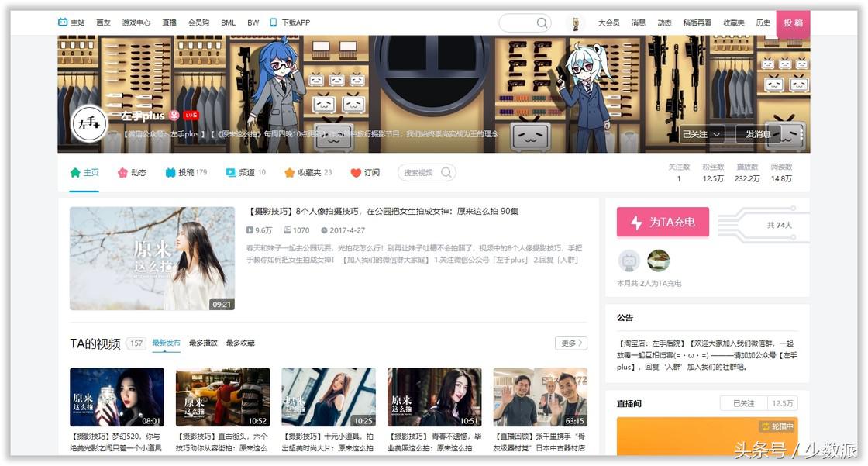Click the 下载APP phone icon link
Image resolution: width=868 pixels, height=466 pixels.
coord(274,22)
